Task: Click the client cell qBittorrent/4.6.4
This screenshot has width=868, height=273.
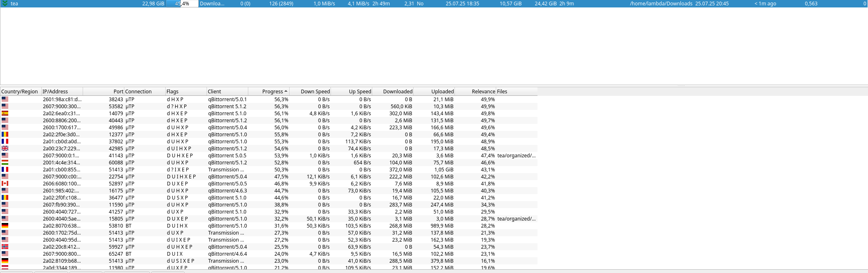Action: click(x=228, y=254)
